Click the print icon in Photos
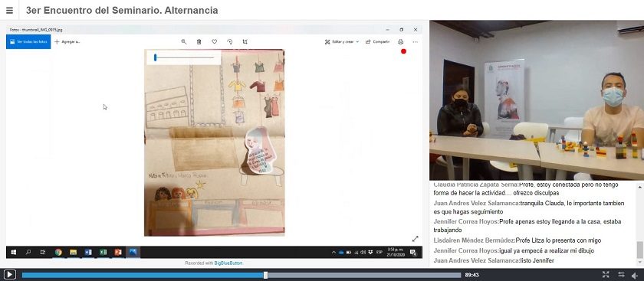 pos(400,41)
